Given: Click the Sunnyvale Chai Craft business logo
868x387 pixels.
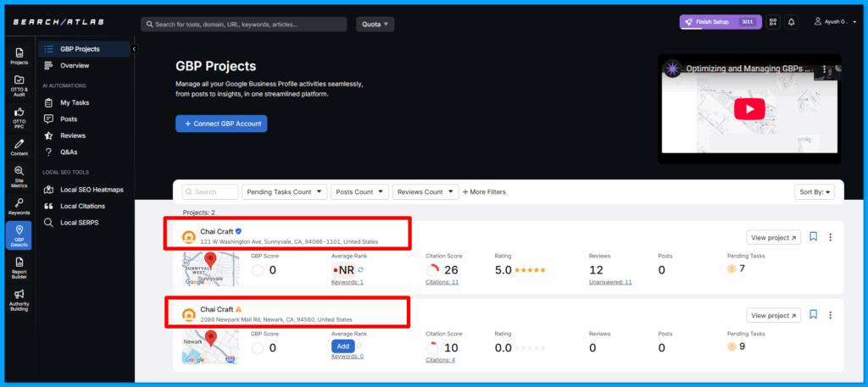Looking at the screenshot, I should (189, 237).
